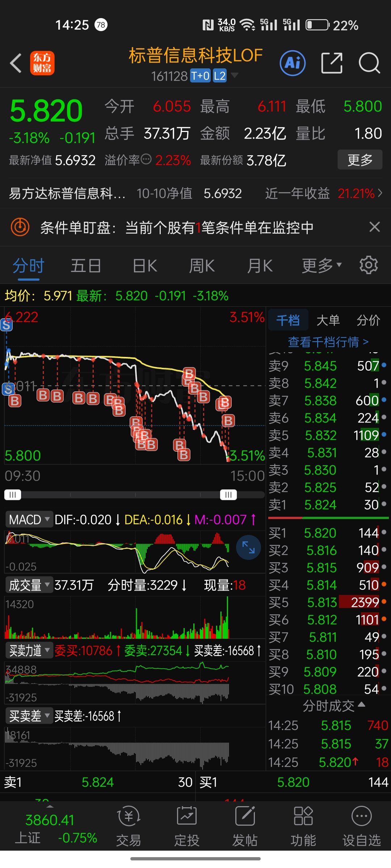Tap the 卖7 5.838 order row

point(328,400)
